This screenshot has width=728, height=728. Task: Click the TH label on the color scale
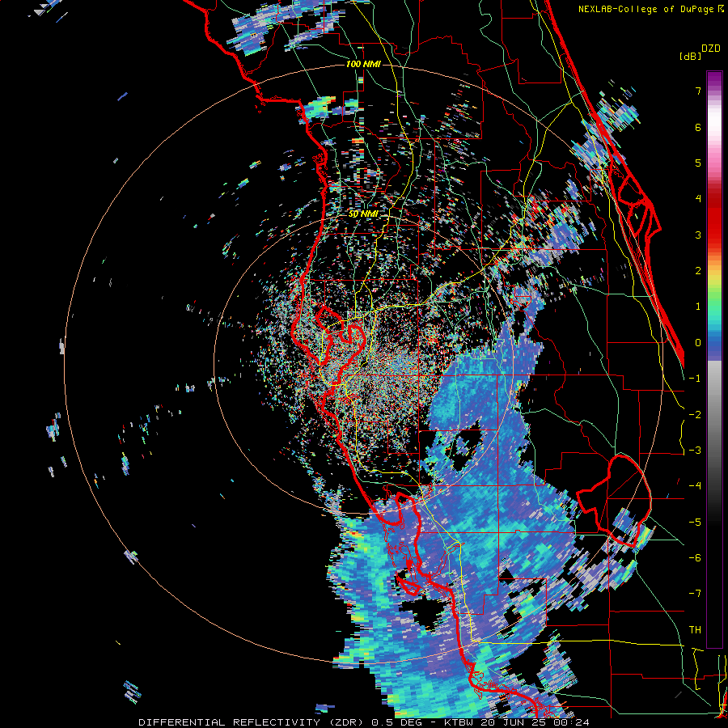pos(695,629)
